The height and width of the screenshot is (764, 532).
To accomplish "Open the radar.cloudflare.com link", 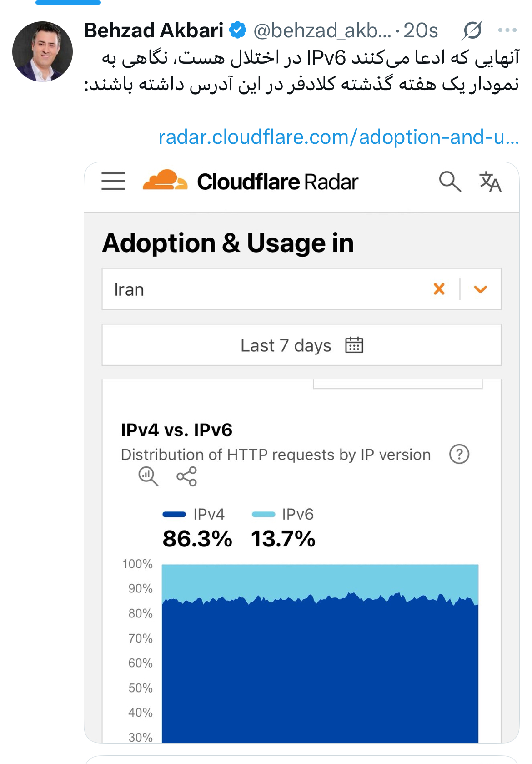I will (x=338, y=137).
